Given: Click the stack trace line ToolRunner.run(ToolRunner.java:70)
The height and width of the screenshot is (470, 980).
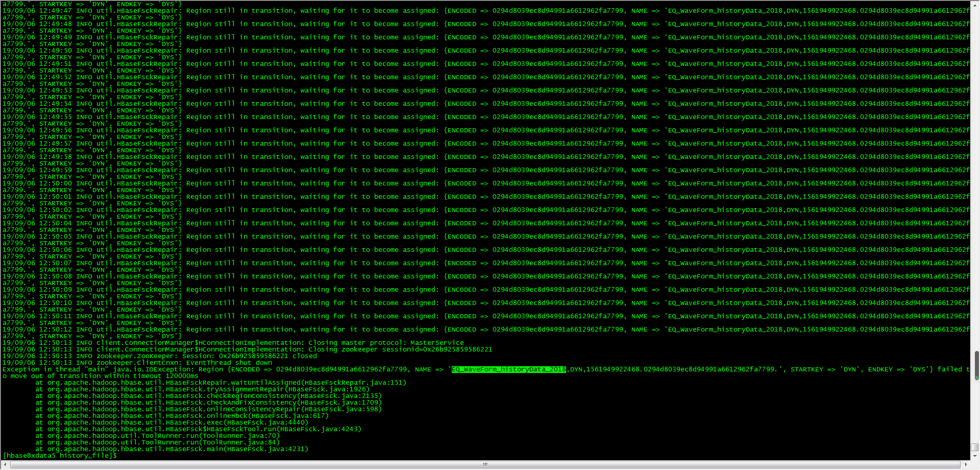Looking at the screenshot, I should [x=157, y=436].
